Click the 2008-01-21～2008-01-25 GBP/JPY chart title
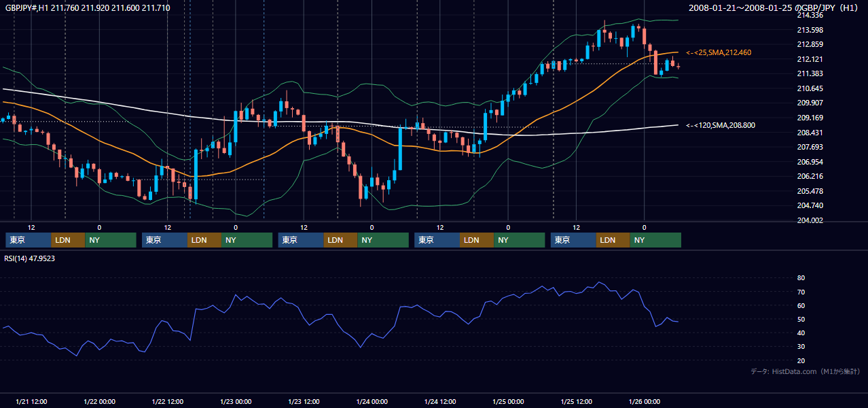868x408 pixels. pyautogui.click(x=774, y=7)
